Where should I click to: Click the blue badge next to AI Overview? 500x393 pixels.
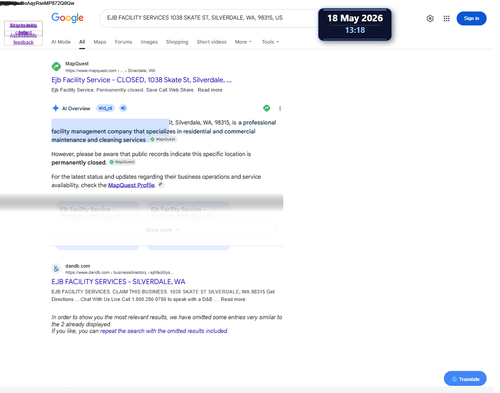pos(105,108)
